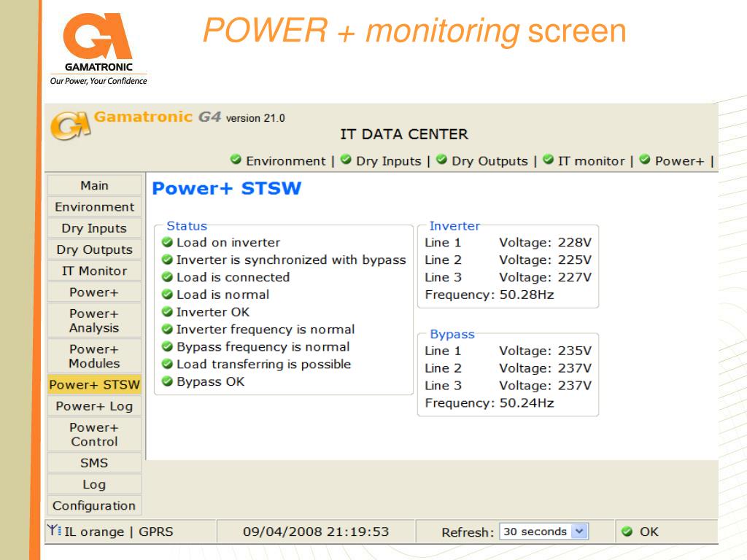747x560 pixels.
Task: Click the Gamatronic G4 logo icon
Action: pyautogui.click(x=71, y=125)
